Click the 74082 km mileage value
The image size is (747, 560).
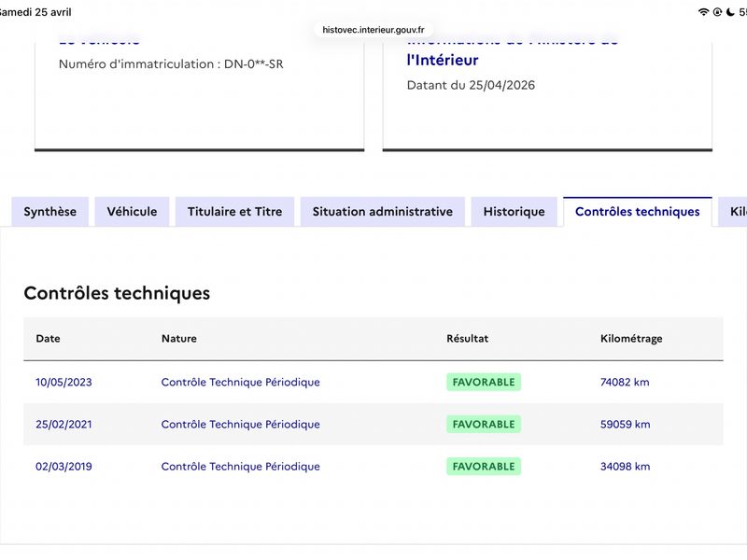pos(625,383)
